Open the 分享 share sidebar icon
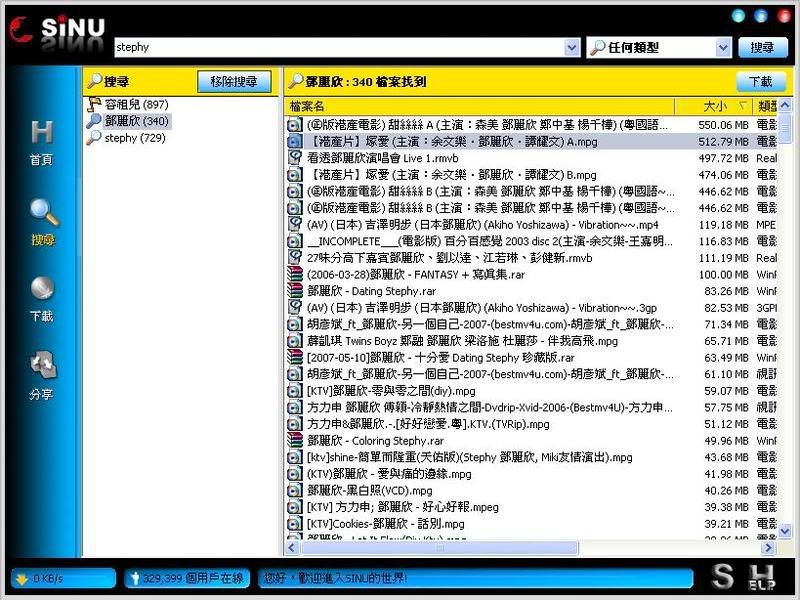800x600 pixels. [x=42, y=375]
